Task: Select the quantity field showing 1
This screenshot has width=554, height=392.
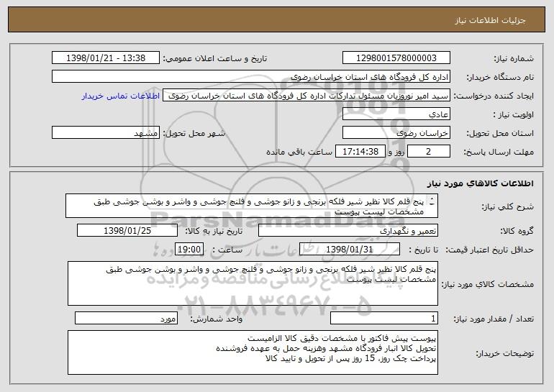Action: [x=384, y=319]
